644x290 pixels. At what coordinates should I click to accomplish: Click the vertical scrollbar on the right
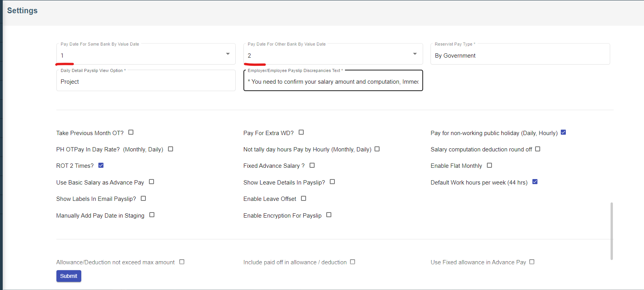point(612,230)
